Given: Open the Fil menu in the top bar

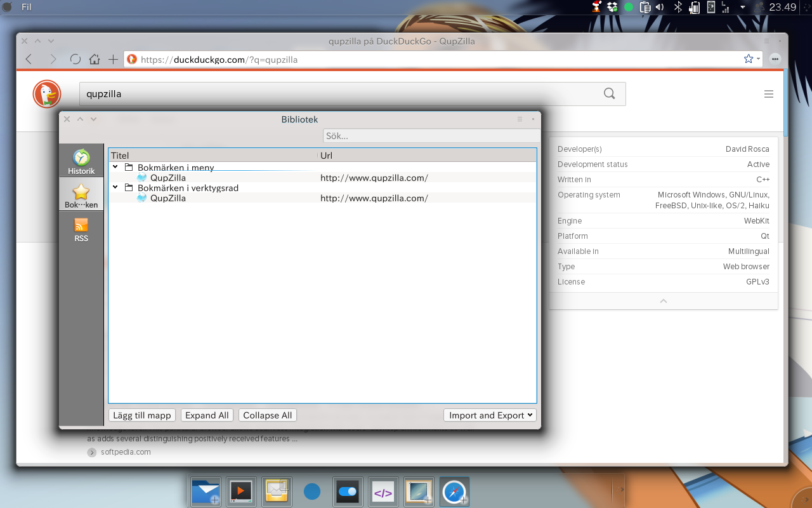Looking at the screenshot, I should [27, 7].
